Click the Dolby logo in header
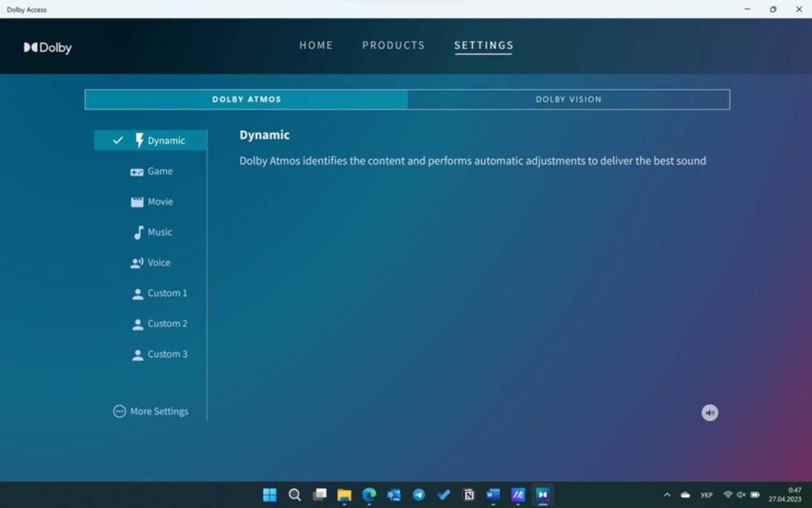This screenshot has width=812, height=508. click(x=48, y=47)
